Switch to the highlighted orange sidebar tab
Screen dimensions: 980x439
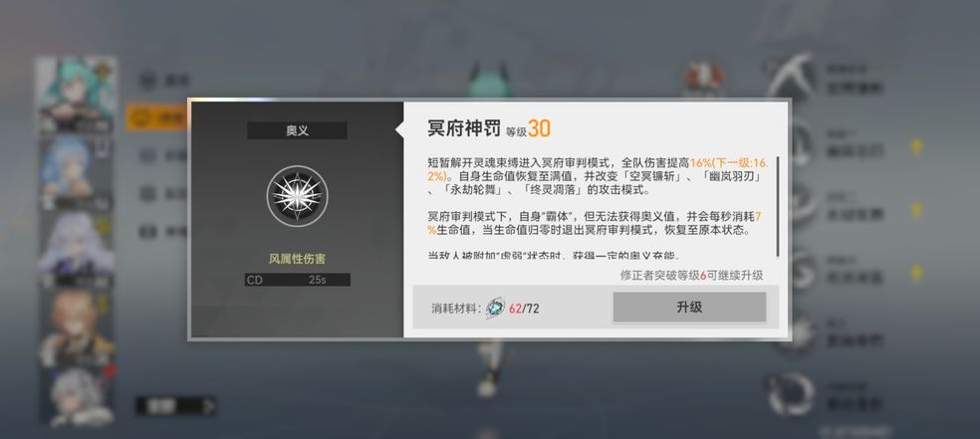tap(156, 116)
